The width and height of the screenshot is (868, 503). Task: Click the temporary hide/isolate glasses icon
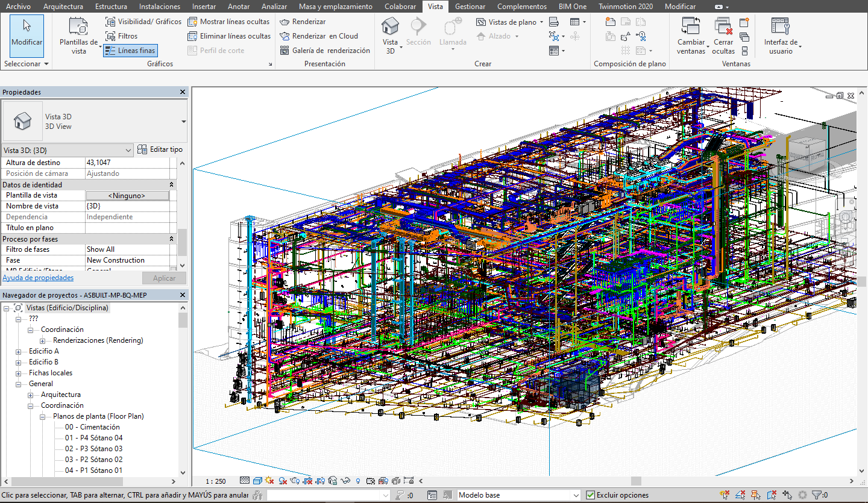click(x=345, y=480)
